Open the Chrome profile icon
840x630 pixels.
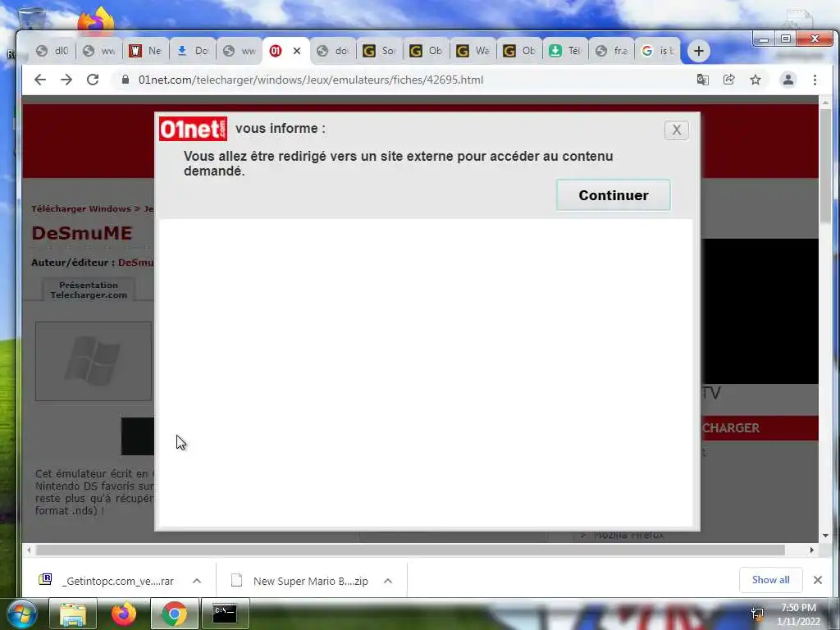coord(788,80)
